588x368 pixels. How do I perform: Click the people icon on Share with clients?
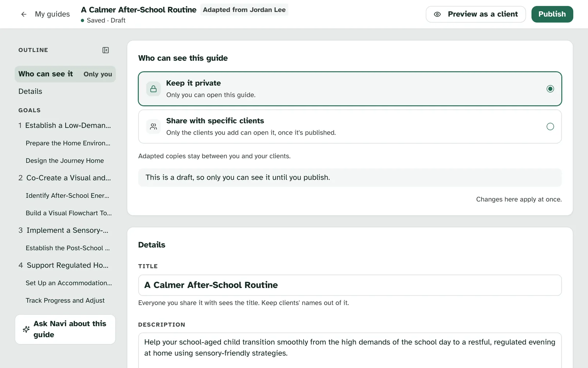(x=154, y=127)
